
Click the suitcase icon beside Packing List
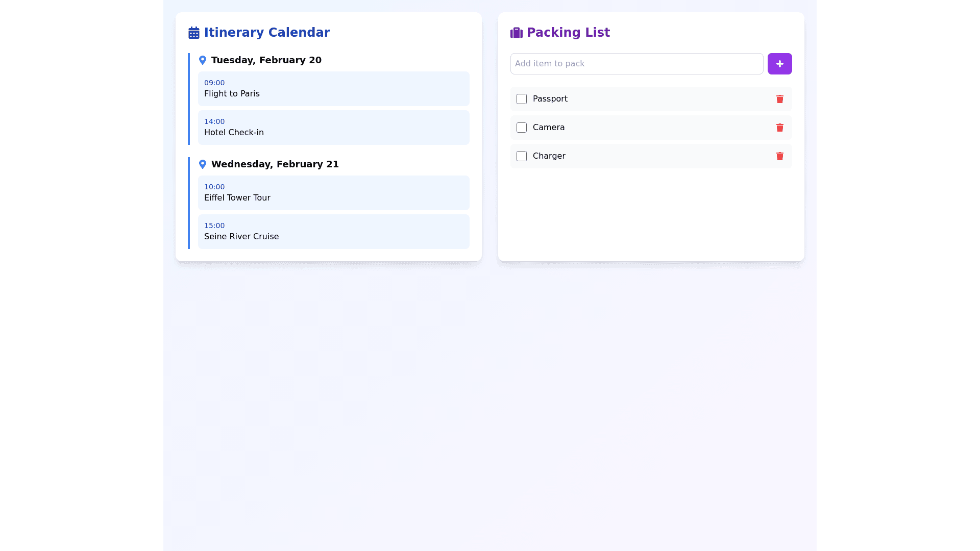click(x=516, y=33)
